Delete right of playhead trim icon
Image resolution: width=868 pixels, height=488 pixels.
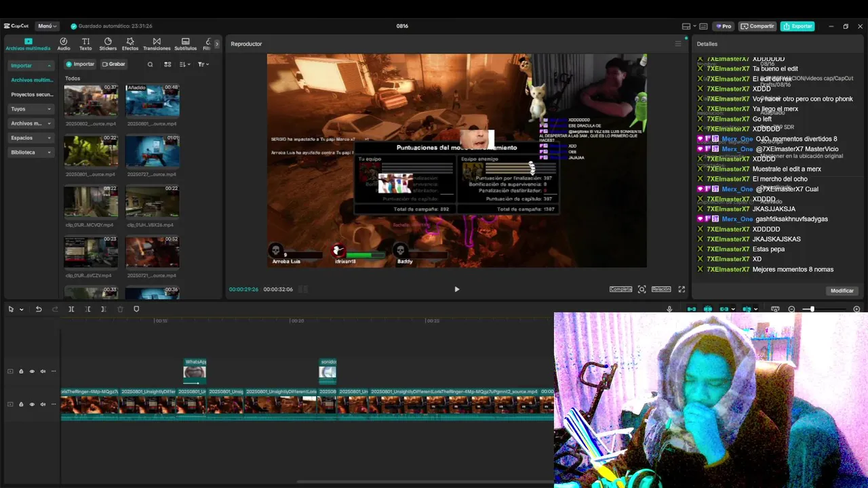[x=104, y=309]
